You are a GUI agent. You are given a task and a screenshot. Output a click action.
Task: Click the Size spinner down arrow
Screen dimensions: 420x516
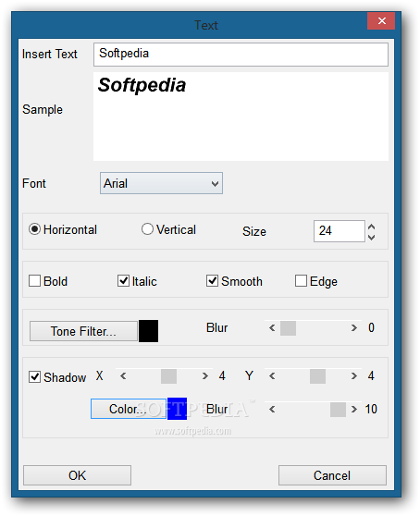tap(371, 237)
